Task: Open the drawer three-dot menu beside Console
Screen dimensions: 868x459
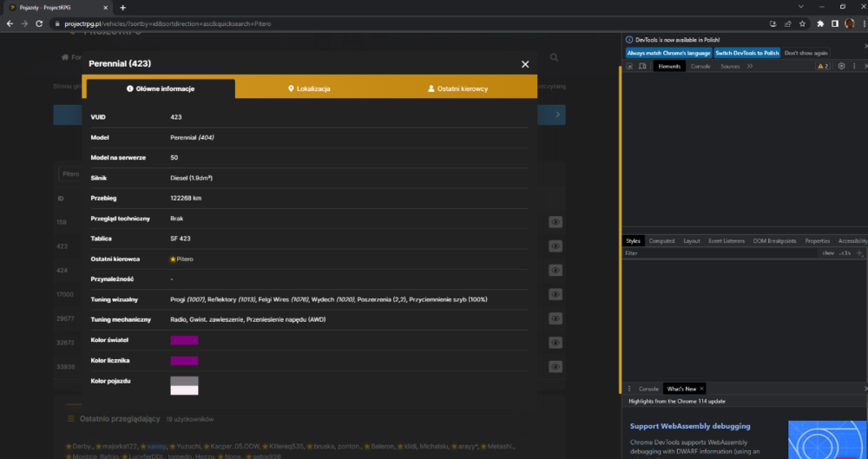Action: tap(628, 389)
